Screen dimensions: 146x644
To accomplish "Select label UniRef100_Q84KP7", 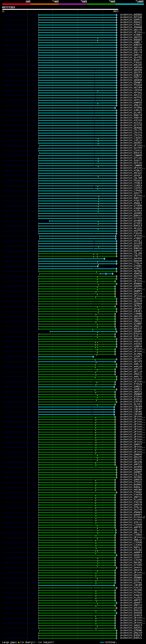I will point(131,603).
